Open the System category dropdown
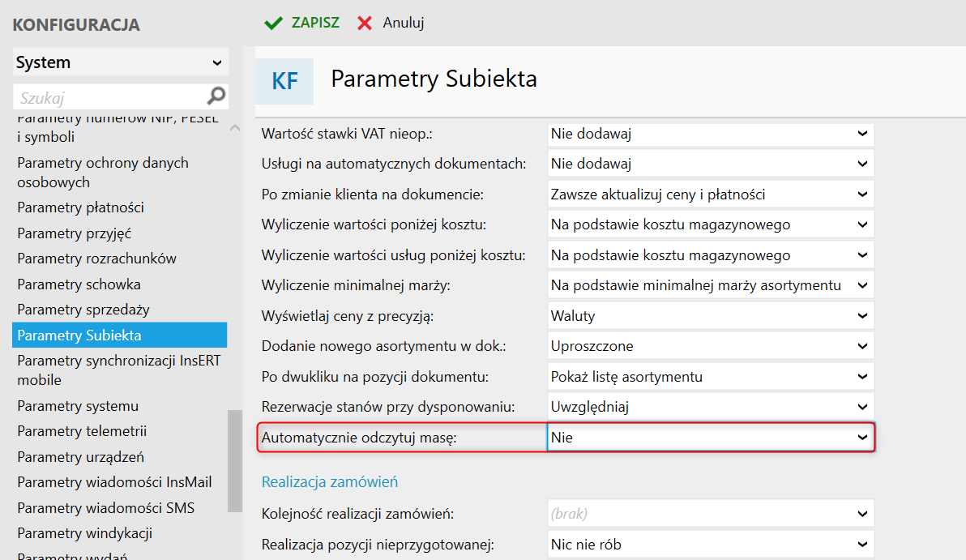This screenshot has width=966, height=560. [x=121, y=62]
